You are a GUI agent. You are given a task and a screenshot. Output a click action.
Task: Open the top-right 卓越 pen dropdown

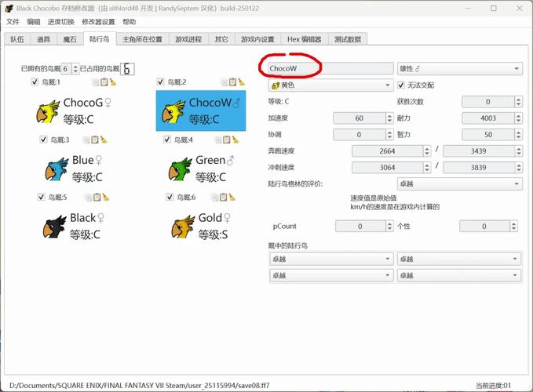coord(459,259)
